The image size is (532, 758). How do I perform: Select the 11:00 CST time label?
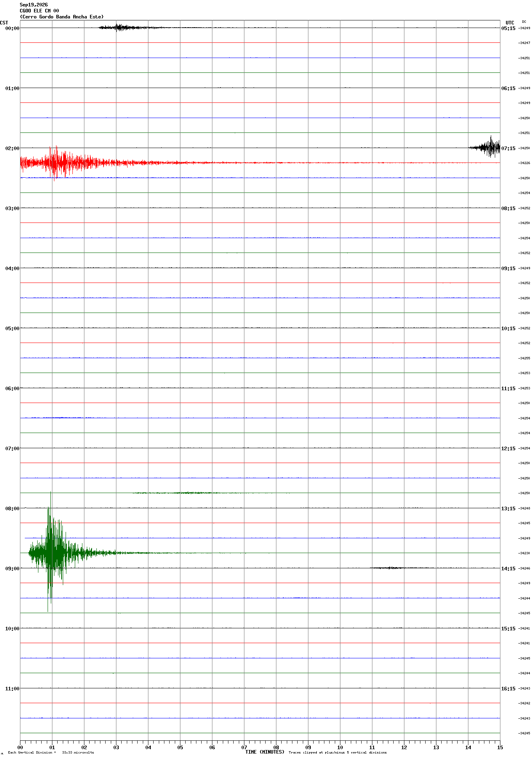coord(12,688)
